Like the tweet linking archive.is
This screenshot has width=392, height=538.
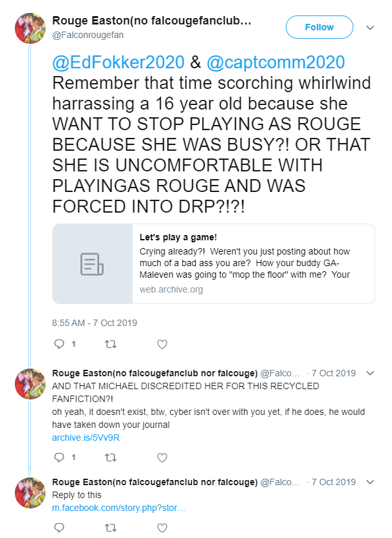162,457
